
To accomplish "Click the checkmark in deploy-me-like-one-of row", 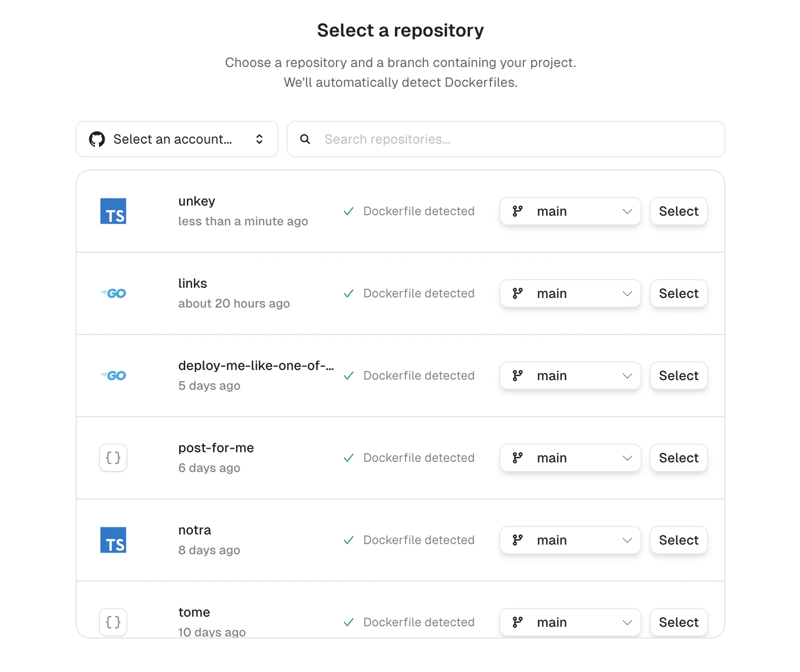I will point(349,376).
